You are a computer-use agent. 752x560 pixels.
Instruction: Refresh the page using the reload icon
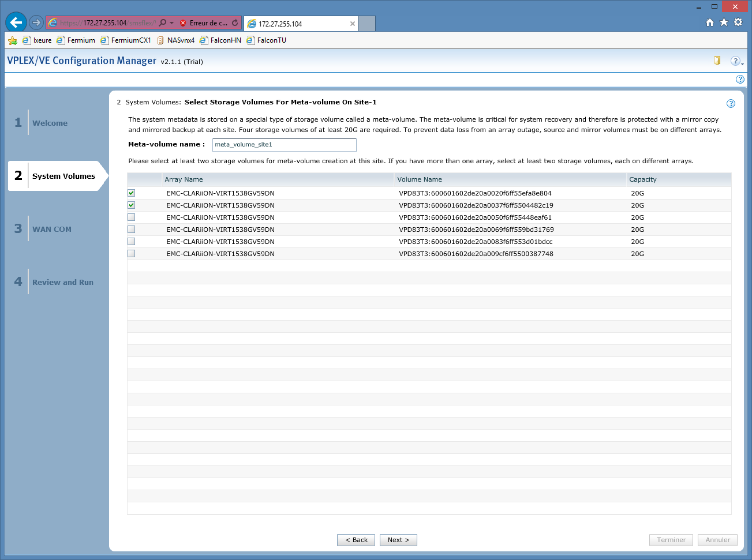235,23
